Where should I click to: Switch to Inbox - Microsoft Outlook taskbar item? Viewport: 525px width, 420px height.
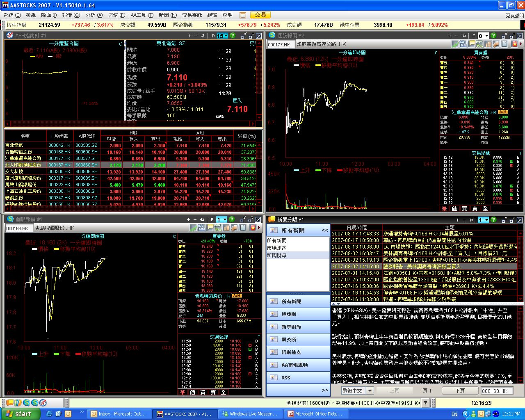(x=119, y=414)
